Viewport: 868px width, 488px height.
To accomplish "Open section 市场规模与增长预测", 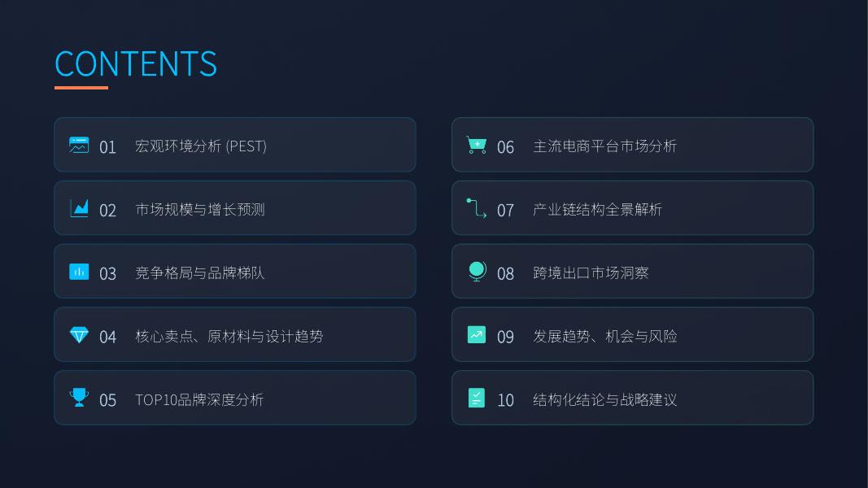I will 235,208.
